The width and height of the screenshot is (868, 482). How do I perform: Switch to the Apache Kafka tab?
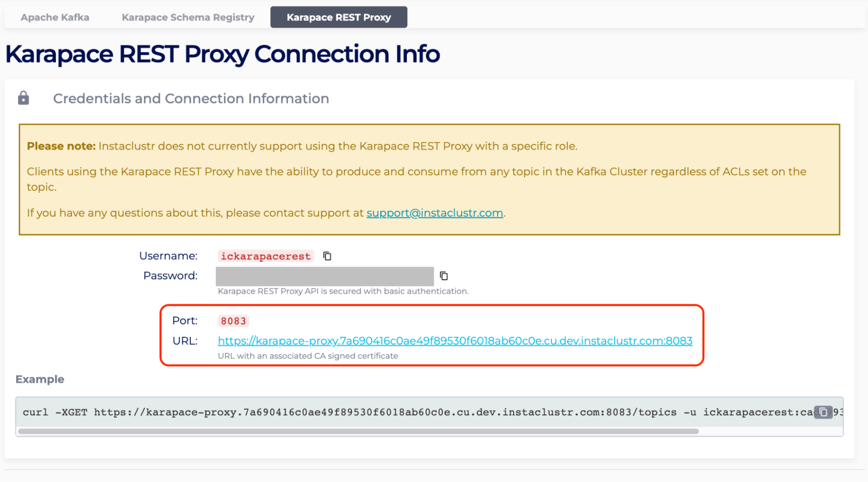click(55, 17)
